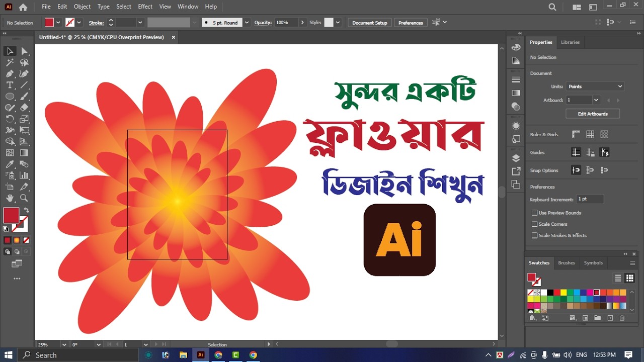The height and width of the screenshot is (362, 644).
Task: Open the zoom level 25% dropdown
Action: [x=64, y=345]
